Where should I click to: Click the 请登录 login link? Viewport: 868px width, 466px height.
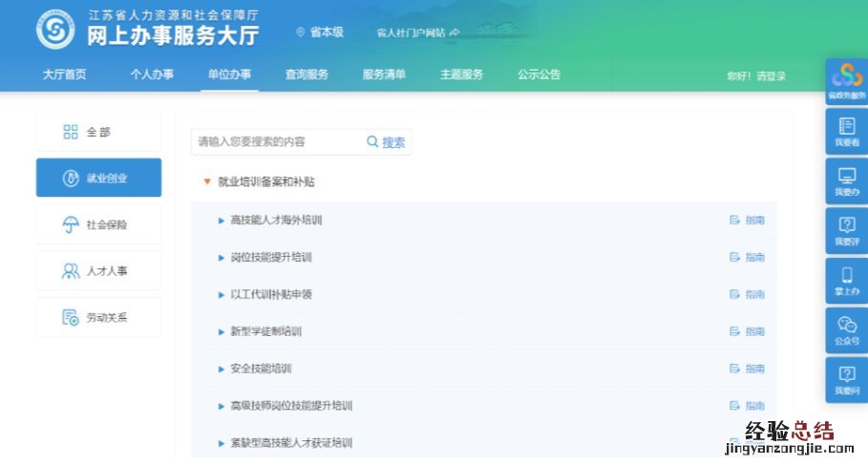coord(772,75)
